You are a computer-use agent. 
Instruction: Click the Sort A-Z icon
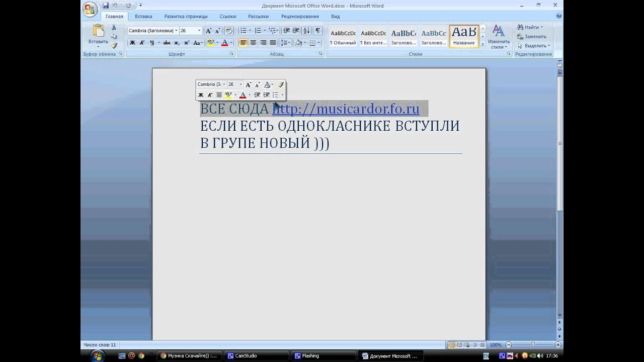coord(307,31)
